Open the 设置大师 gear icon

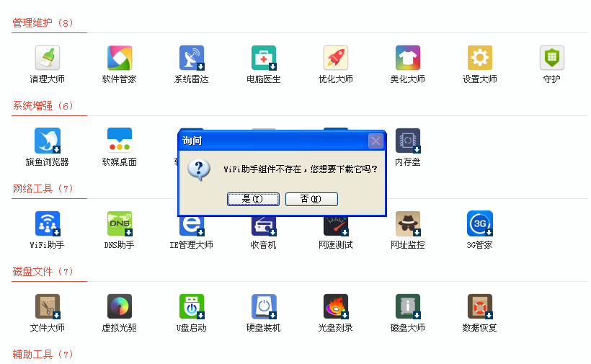(480, 58)
